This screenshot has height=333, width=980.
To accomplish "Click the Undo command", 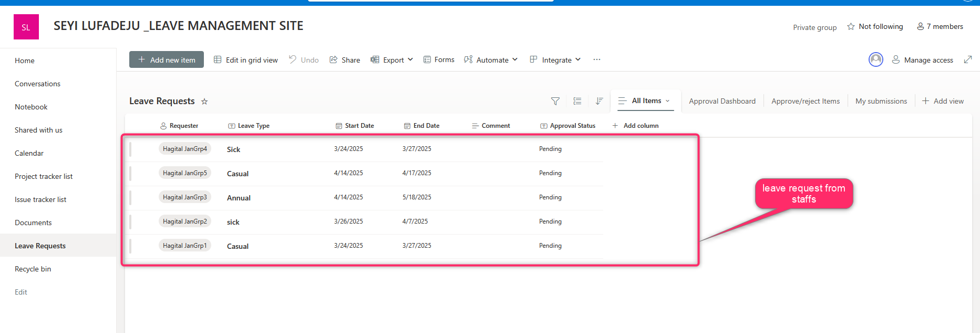I will click(x=304, y=60).
